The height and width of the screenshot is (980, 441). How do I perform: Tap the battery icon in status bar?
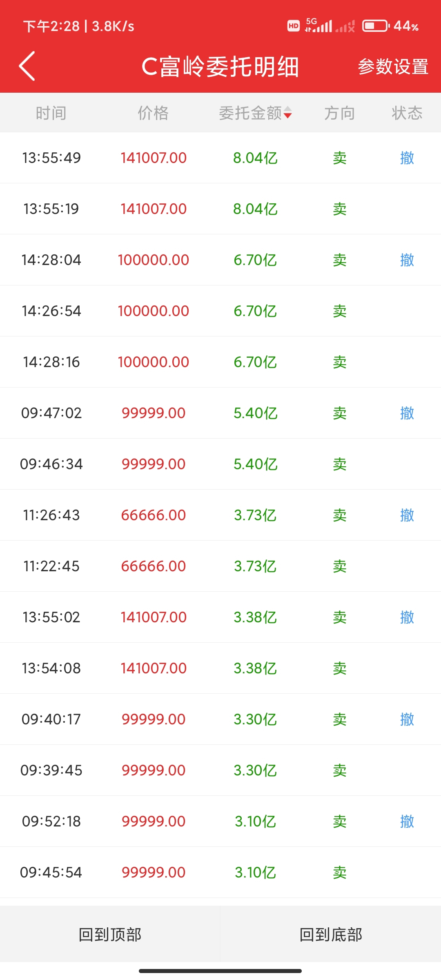coord(376,26)
